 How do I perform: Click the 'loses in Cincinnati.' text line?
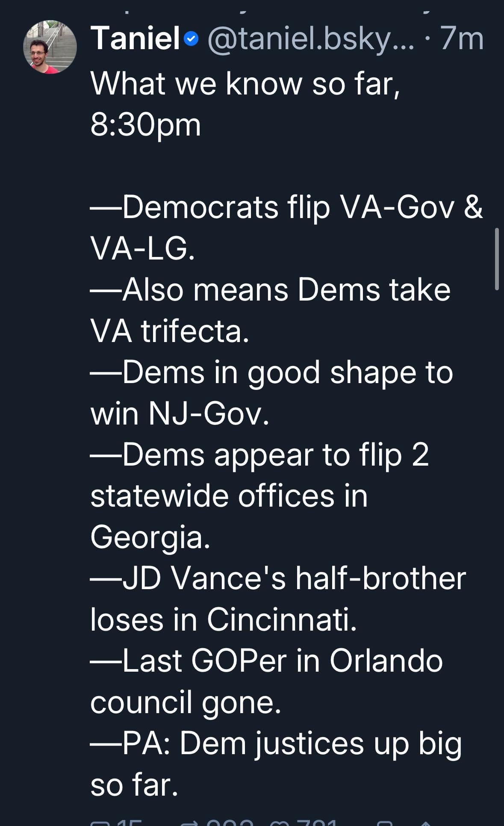point(223,619)
